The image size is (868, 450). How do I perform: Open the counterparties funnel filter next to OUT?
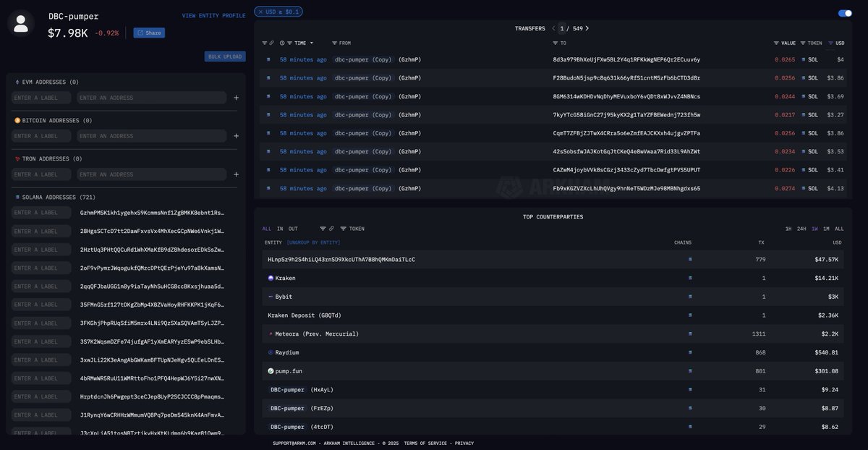point(323,229)
